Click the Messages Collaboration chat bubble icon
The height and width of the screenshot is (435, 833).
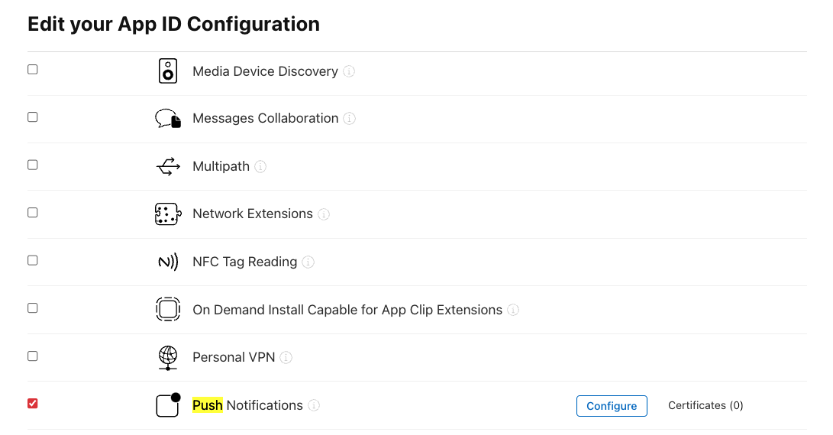click(x=168, y=119)
